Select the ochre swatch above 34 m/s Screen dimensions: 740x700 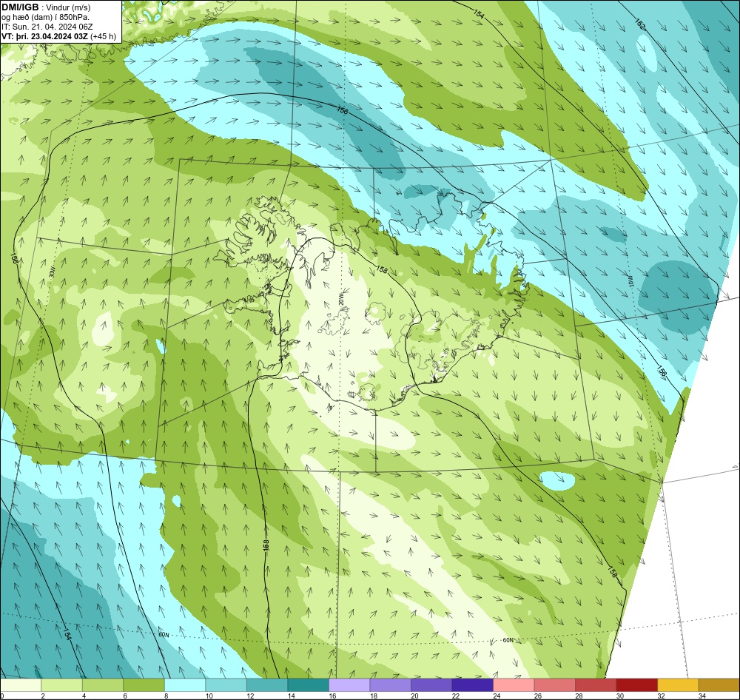(719, 684)
